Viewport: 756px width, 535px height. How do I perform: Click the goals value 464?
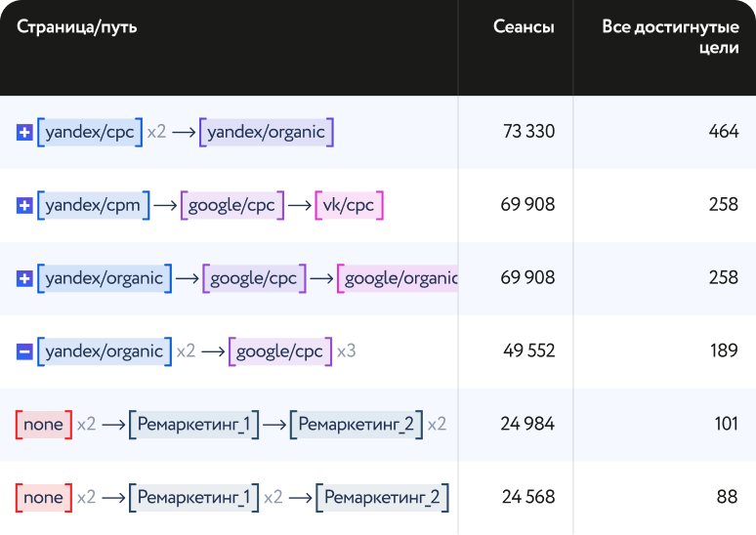pos(723,132)
